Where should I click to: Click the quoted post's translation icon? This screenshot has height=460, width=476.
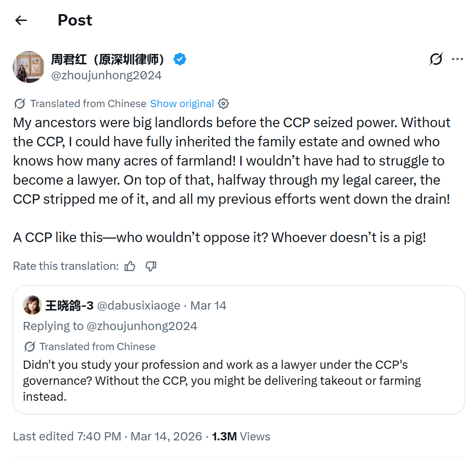(x=30, y=346)
